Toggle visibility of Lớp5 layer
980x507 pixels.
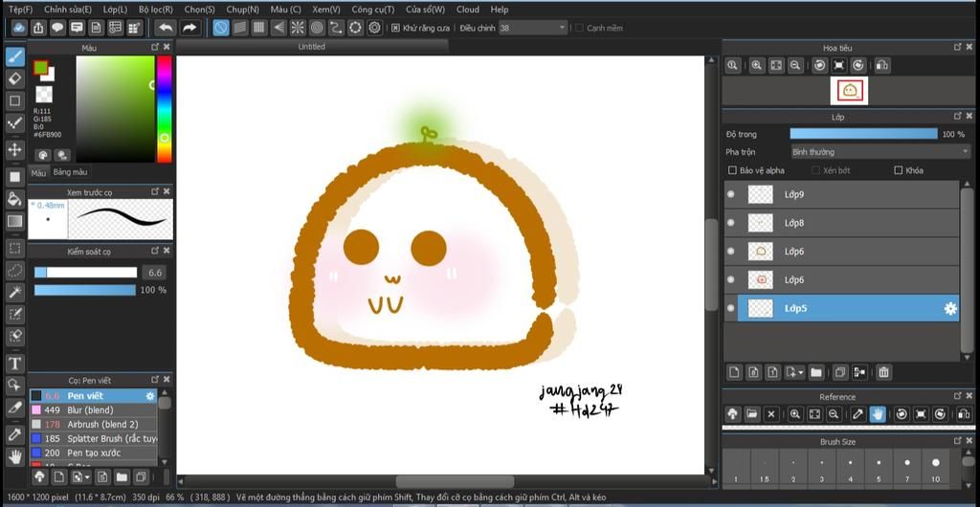pos(730,308)
